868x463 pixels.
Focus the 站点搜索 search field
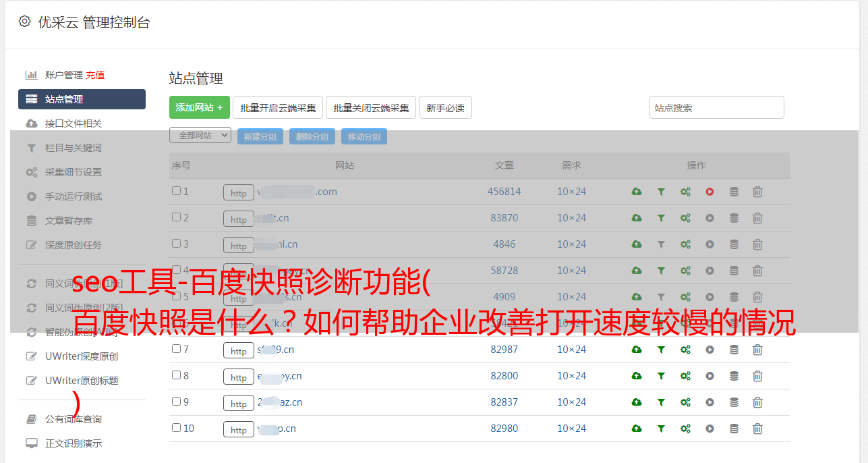pyautogui.click(x=717, y=107)
